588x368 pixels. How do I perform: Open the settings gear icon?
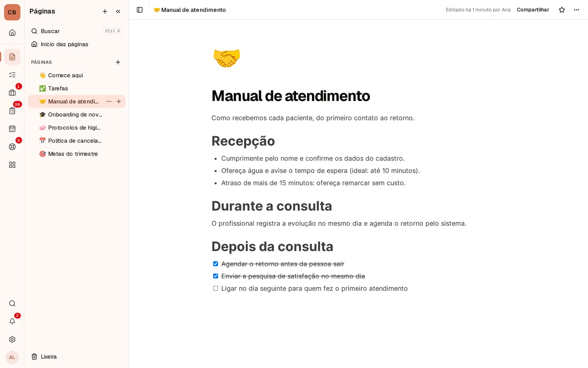pyautogui.click(x=12, y=339)
